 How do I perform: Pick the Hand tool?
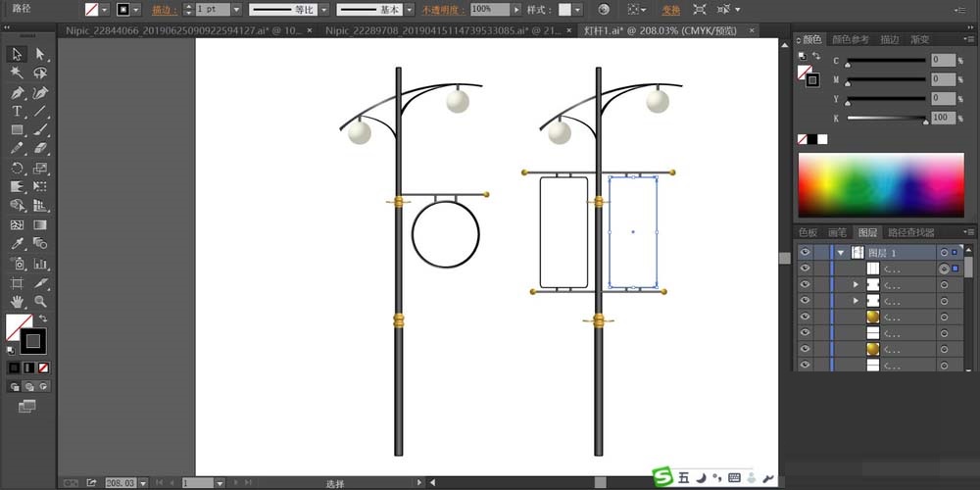coord(18,301)
